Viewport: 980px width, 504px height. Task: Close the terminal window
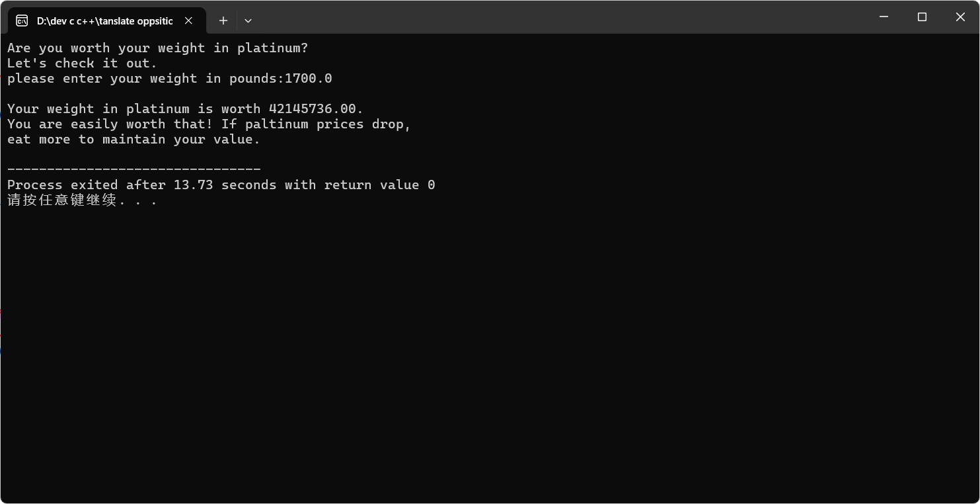(960, 17)
